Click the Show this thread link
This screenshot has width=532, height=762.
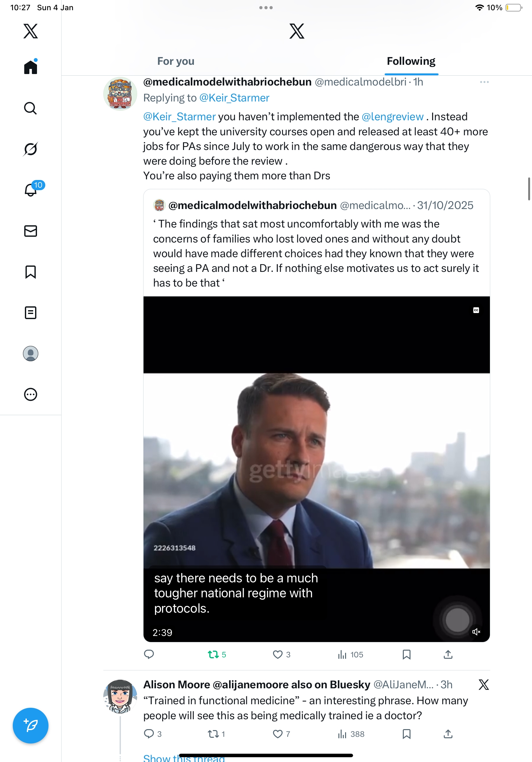(184, 758)
